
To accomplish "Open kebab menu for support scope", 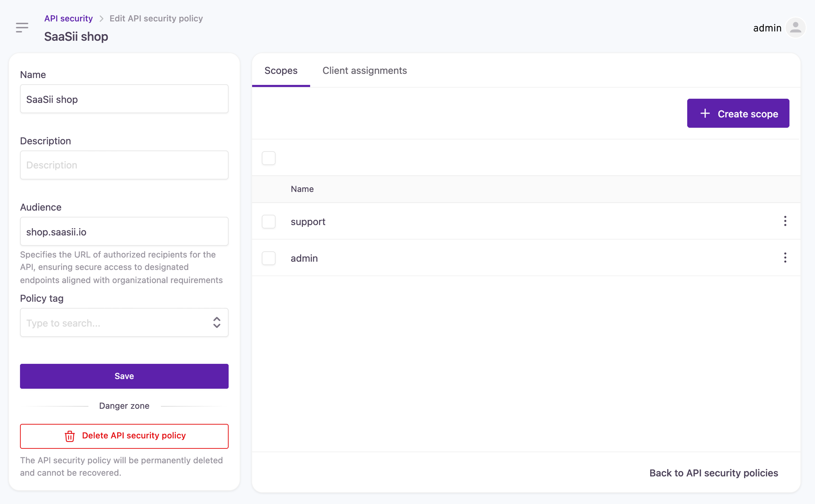I will [785, 221].
